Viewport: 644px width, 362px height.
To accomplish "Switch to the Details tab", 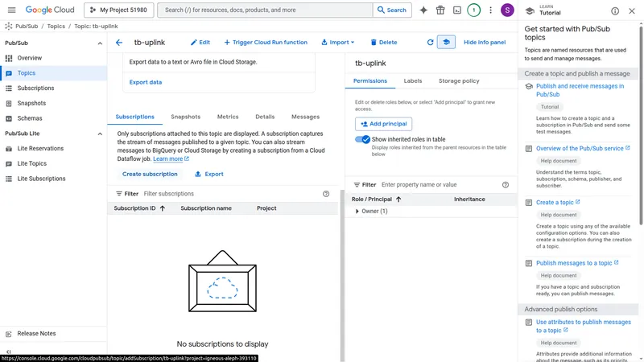I will pyautogui.click(x=265, y=117).
